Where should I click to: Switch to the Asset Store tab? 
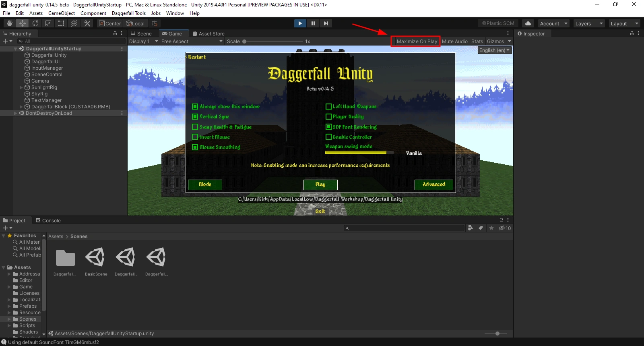[208, 33]
